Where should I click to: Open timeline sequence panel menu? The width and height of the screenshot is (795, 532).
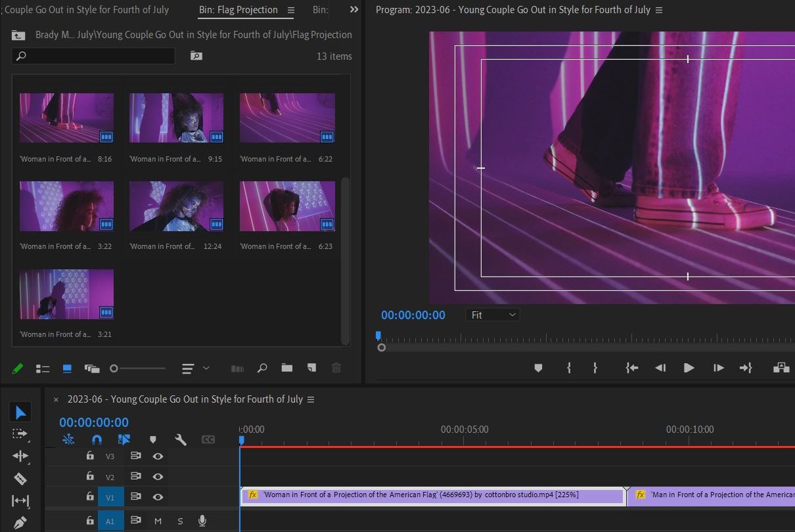311,399
